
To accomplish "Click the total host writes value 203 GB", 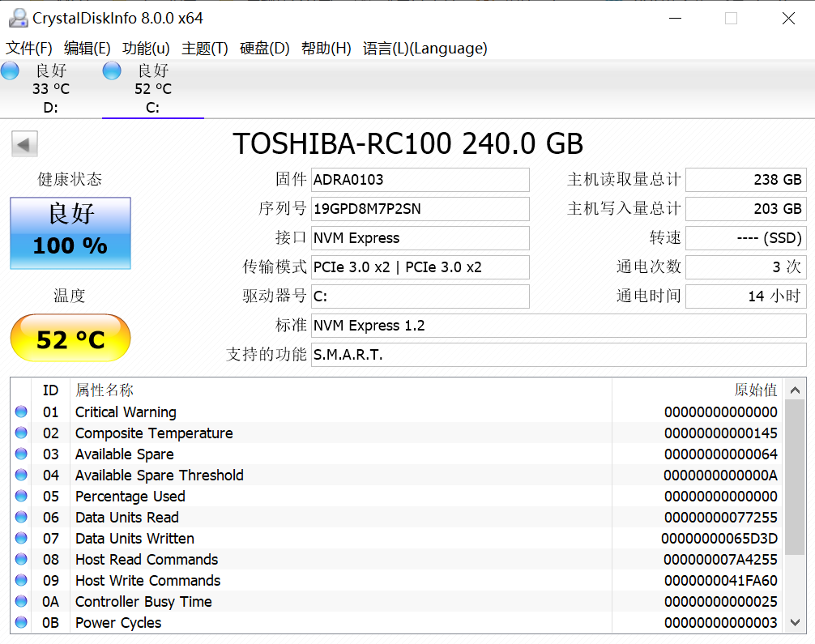I will pos(746,209).
